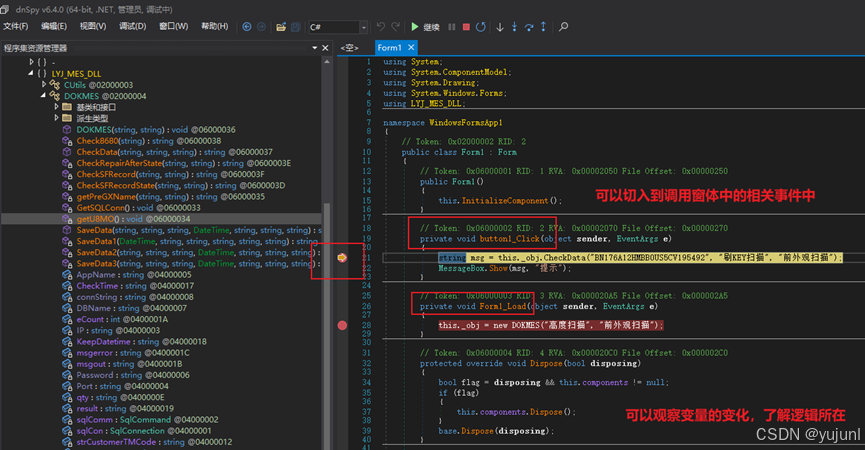Image resolution: width=865 pixels, height=450 pixels.
Task: Click the navigate back arrow icon
Action: pos(247,26)
